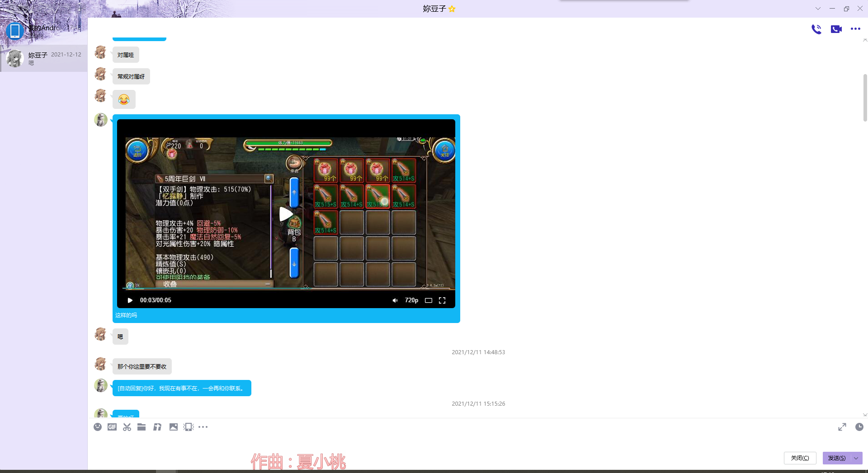The image size is (868, 473).
Task: Click the chat scrollbar thumb
Action: click(x=865, y=98)
